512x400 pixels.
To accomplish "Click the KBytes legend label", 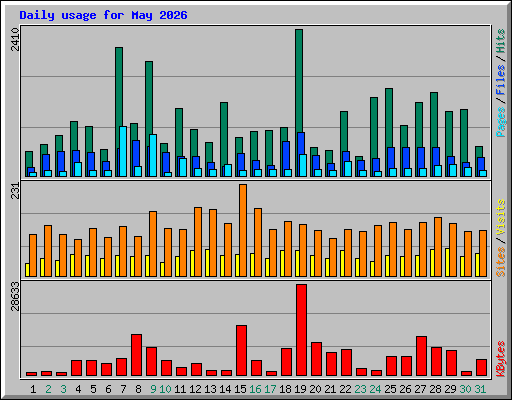I will 501,359.
